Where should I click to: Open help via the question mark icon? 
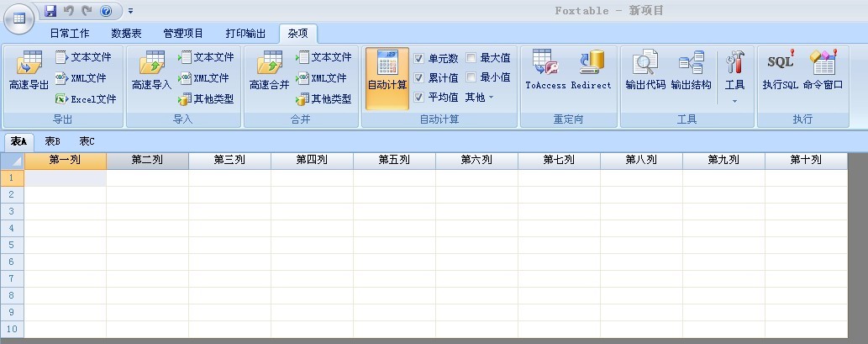106,11
